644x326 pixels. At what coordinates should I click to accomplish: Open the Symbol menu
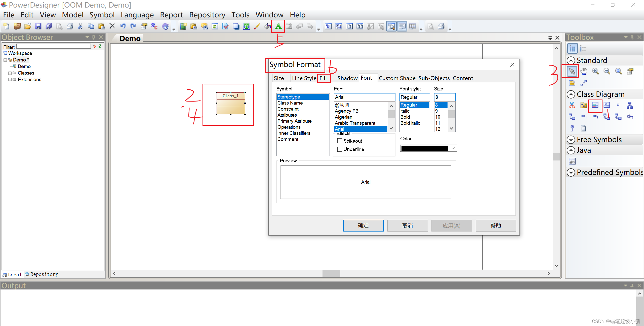coord(102,15)
